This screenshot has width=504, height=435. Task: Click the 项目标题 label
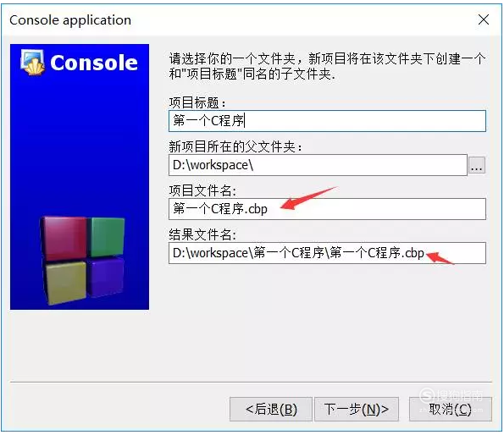coord(197,102)
